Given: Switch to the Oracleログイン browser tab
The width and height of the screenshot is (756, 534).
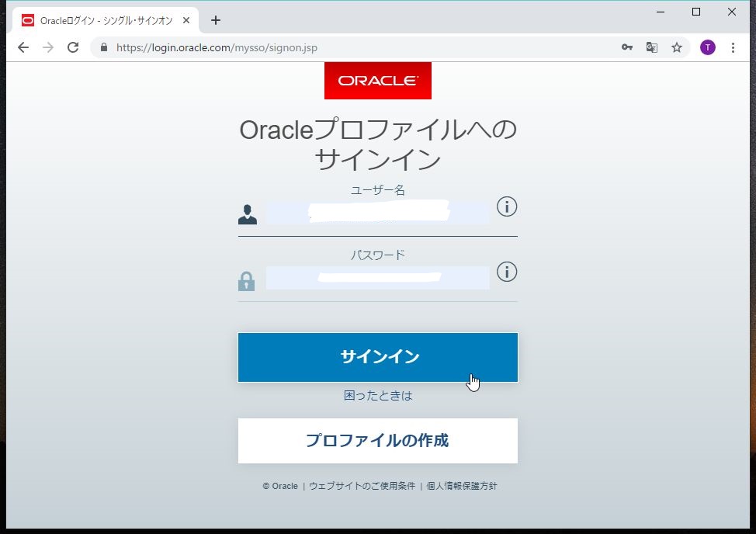Looking at the screenshot, I should [101, 21].
